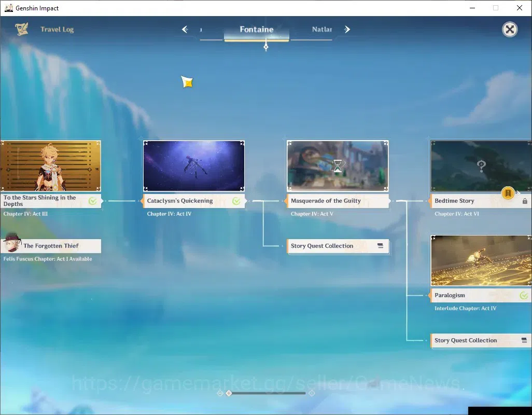Click the list icon on middle Story Quest Collection
The image size is (532, 415).
click(x=381, y=246)
